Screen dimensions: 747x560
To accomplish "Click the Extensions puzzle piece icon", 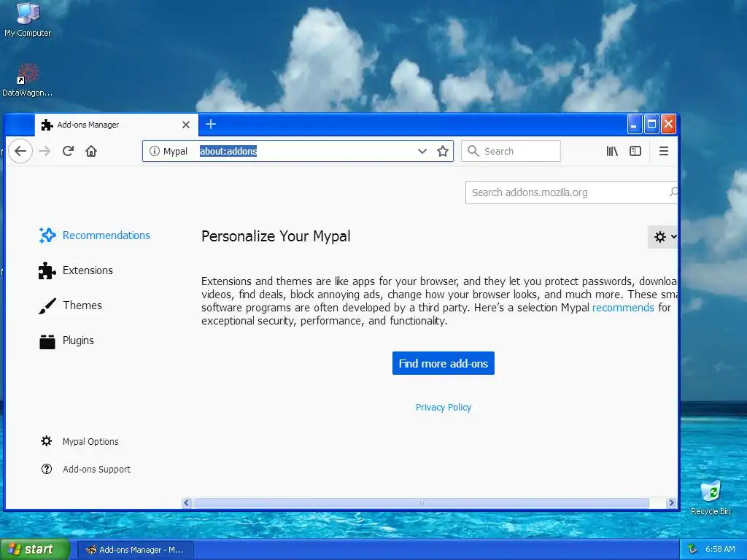I will point(47,271).
